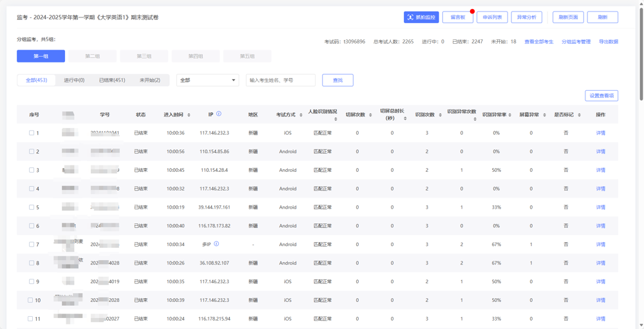This screenshot has width=644, height=329.
Task: Tick the checkbox for row 5
Action: tap(32, 207)
